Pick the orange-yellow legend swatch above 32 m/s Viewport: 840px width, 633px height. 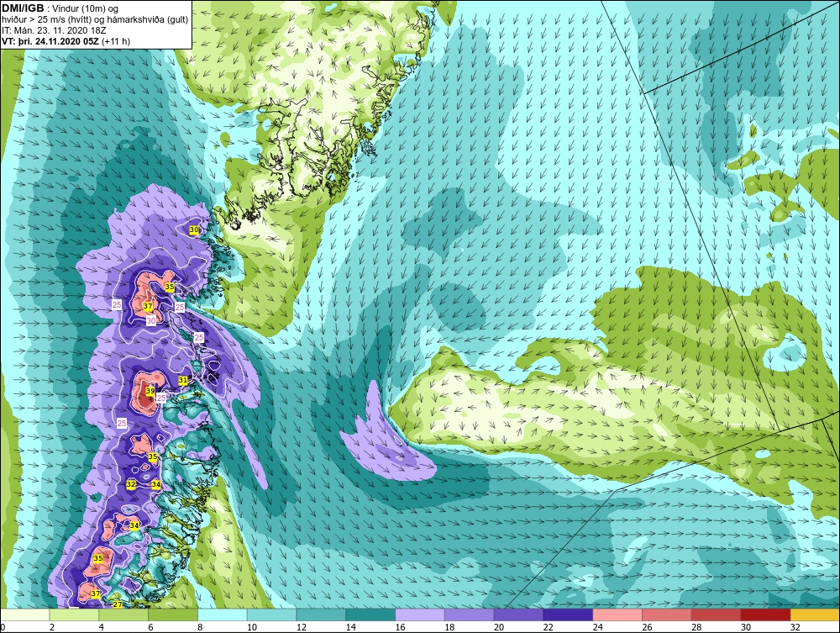[815, 615]
